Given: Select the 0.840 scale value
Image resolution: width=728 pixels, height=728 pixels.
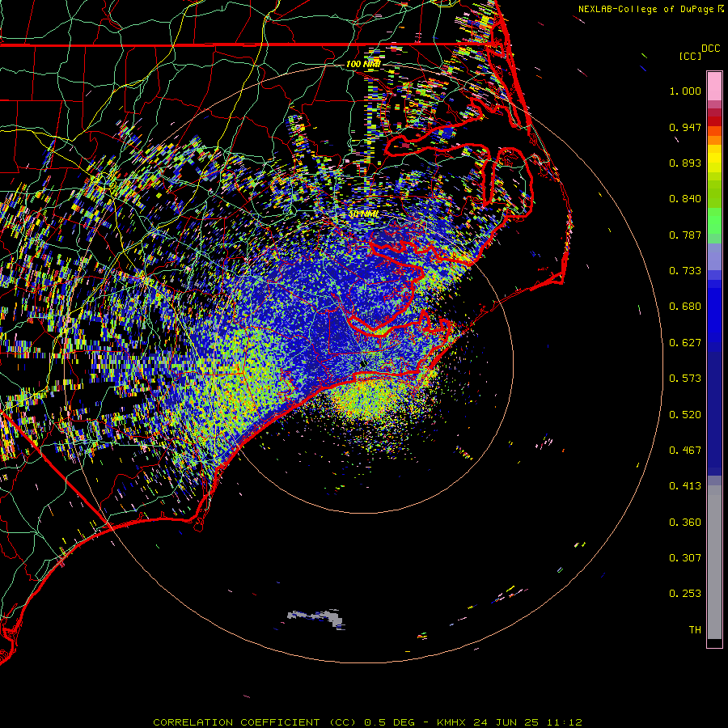Looking at the screenshot, I should pyautogui.click(x=685, y=199).
